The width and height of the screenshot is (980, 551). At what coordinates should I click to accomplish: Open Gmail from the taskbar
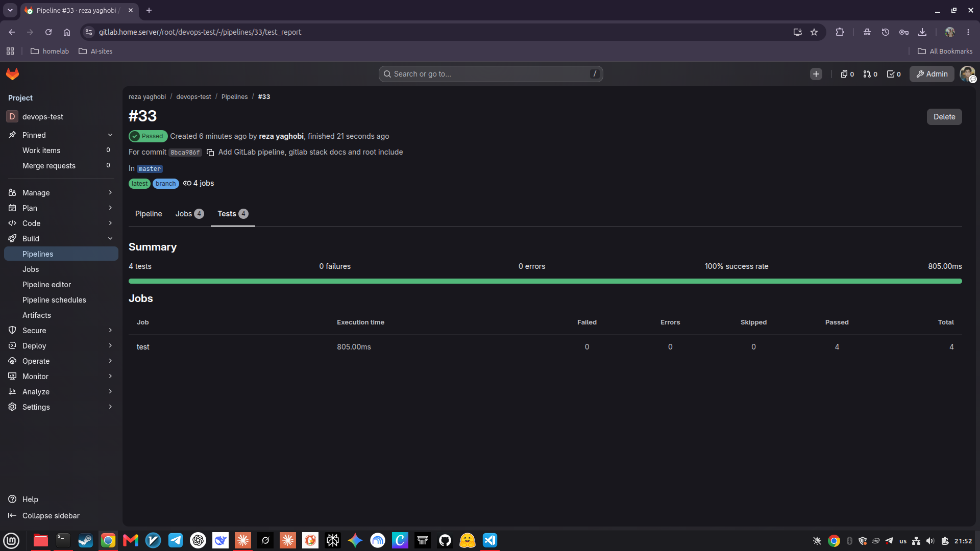point(131,540)
